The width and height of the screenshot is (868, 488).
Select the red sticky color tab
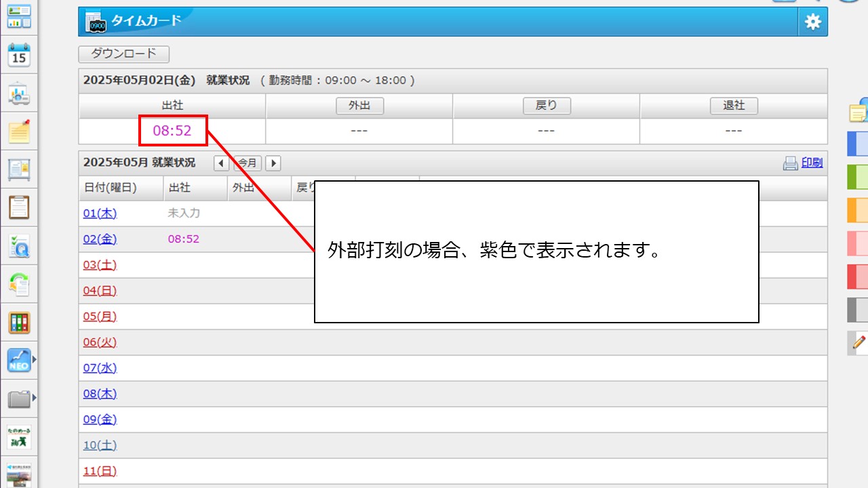pyautogui.click(x=858, y=277)
